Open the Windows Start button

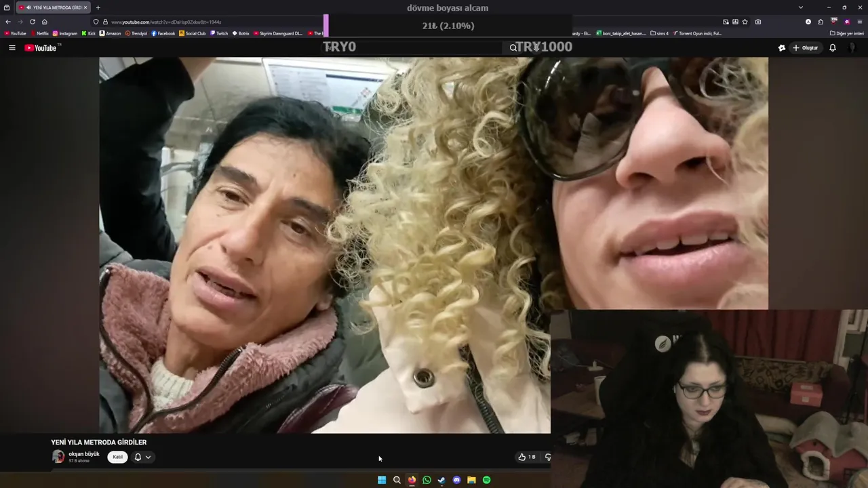pyautogui.click(x=382, y=480)
